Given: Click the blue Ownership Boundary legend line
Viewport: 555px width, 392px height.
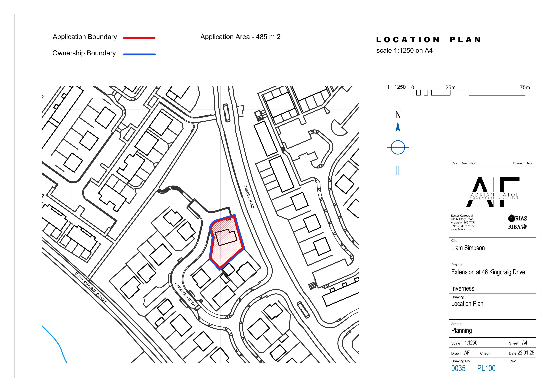Looking at the screenshot, I should 139,54.
